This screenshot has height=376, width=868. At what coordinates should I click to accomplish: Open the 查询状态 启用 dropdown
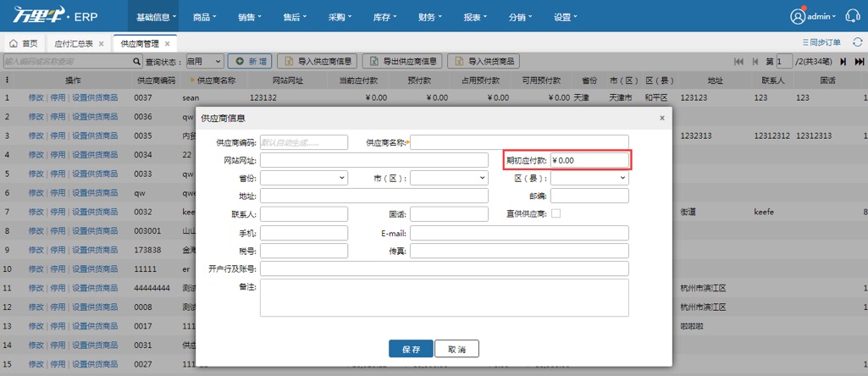[x=204, y=62]
